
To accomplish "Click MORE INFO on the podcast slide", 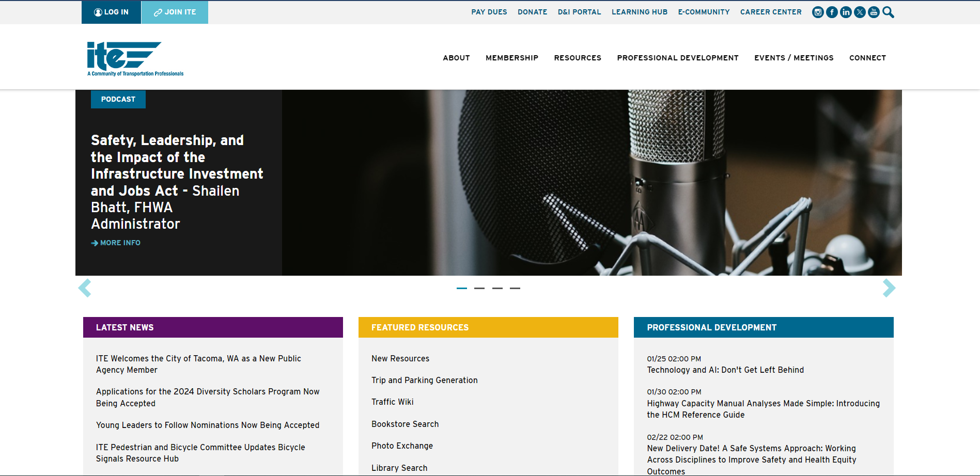I will pyautogui.click(x=116, y=243).
